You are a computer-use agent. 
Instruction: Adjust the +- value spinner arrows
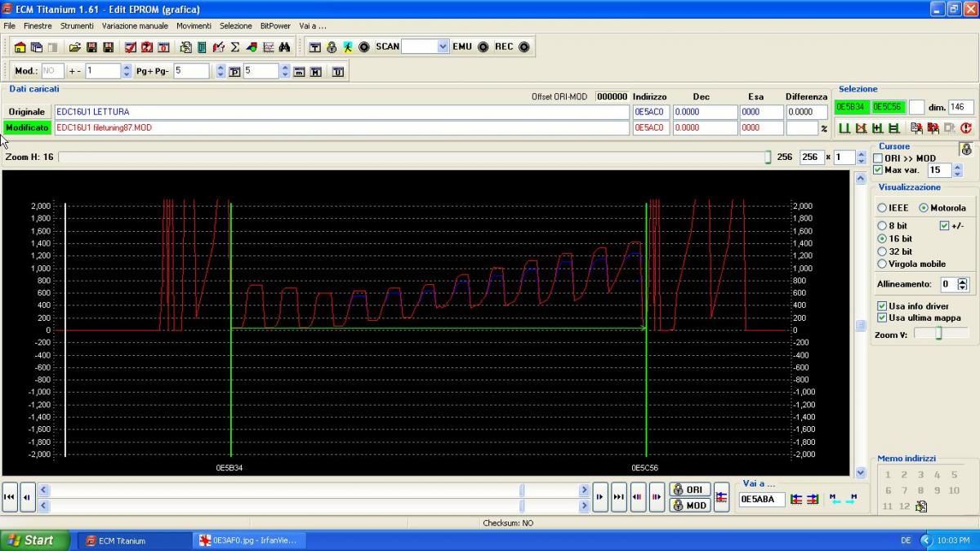(126, 71)
